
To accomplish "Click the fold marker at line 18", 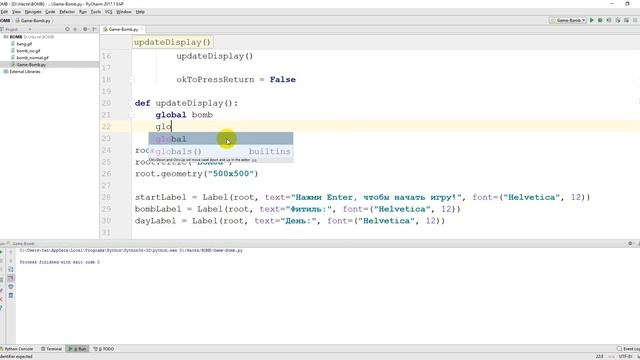I will coord(131,80).
